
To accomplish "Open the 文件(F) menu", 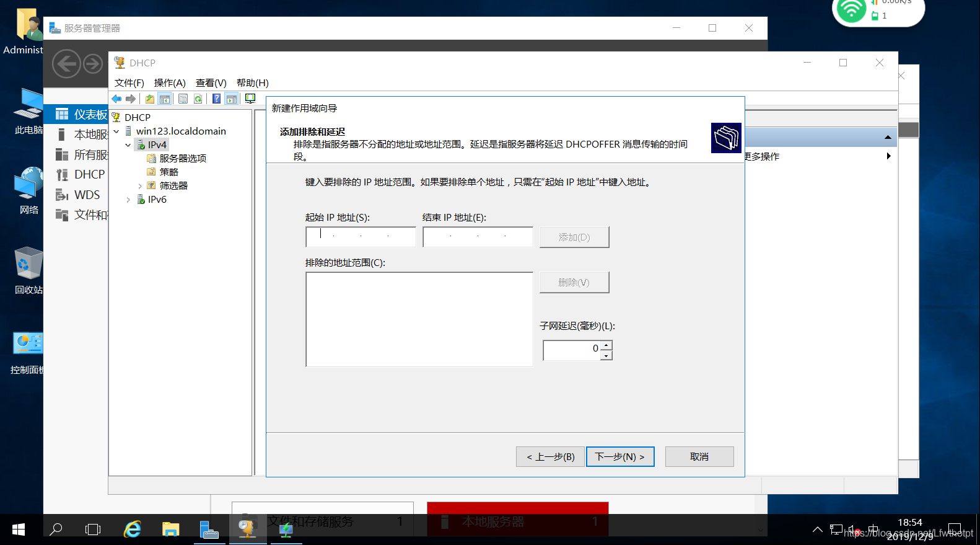I will (129, 82).
